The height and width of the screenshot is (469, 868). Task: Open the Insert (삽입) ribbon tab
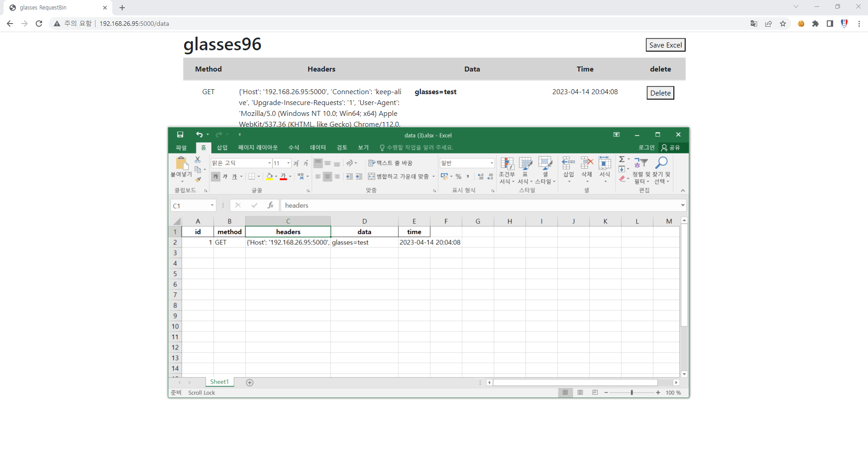point(222,148)
